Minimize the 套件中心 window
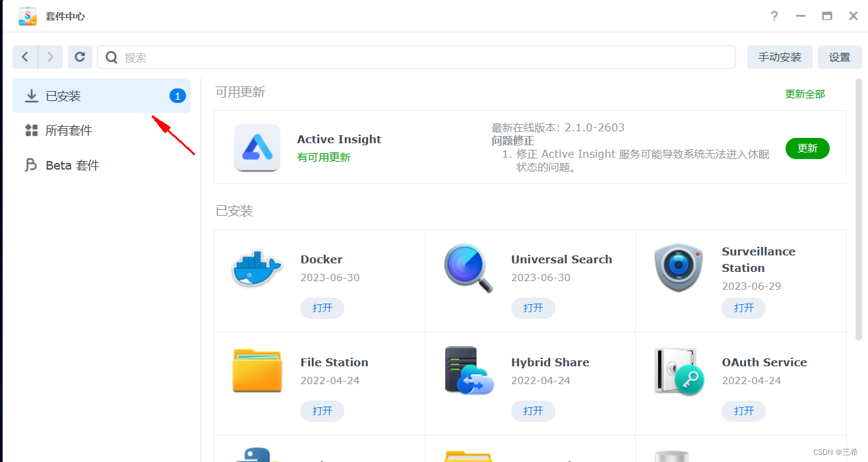Viewport: 868px width, 462px height. click(x=801, y=16)
